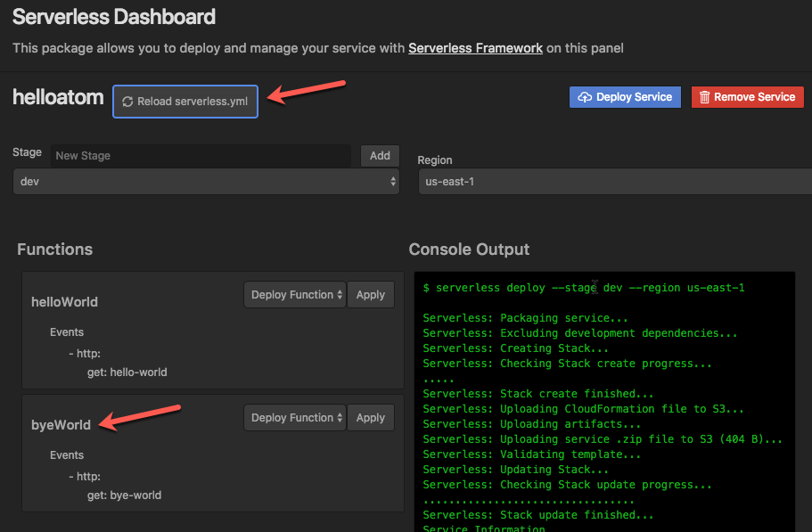Apply changes to the byeWorld function
Viewport: 812px width, 532px height.
371,417
